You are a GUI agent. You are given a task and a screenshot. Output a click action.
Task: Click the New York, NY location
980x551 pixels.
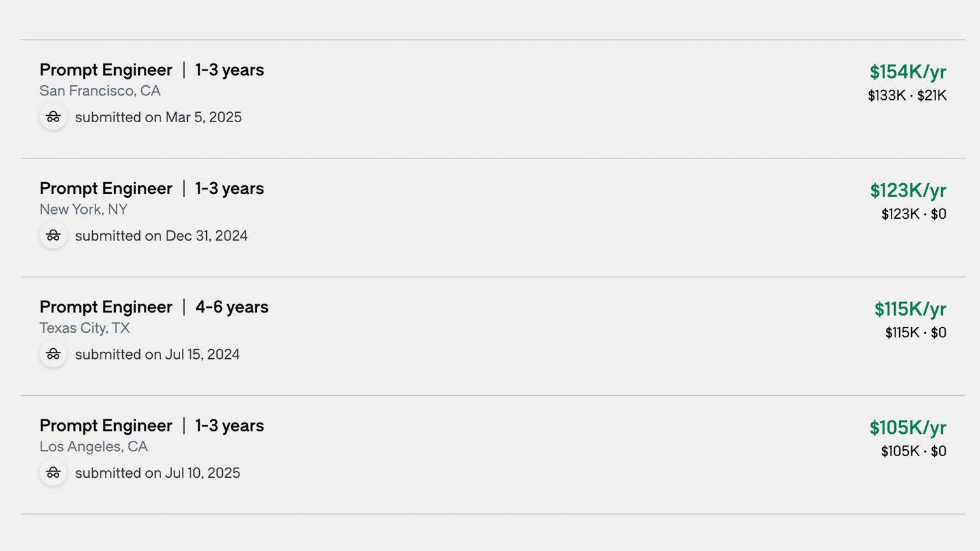tap(83, 209)
